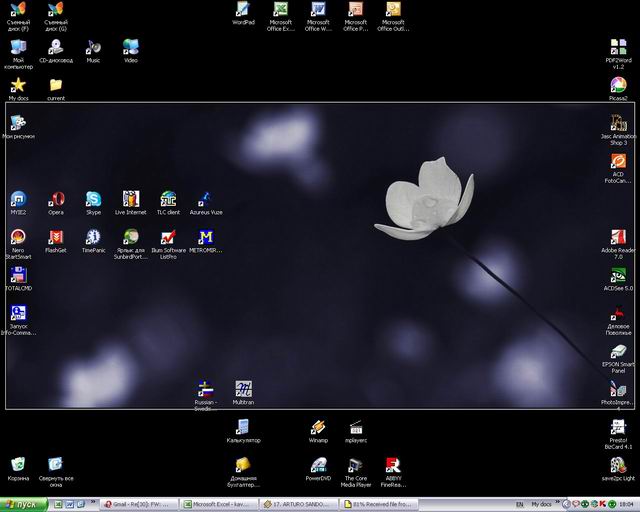Select the Multitran desktop icon
This screenshot has height=512, width=640.
click(243, 393)
